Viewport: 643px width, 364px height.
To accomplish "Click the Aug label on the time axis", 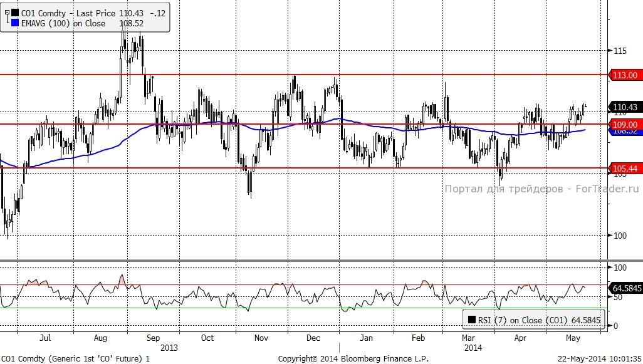I will pos(100,338).
